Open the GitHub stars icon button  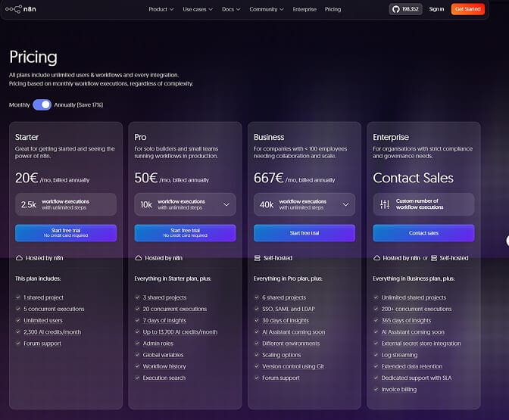[x=405, y=9]
